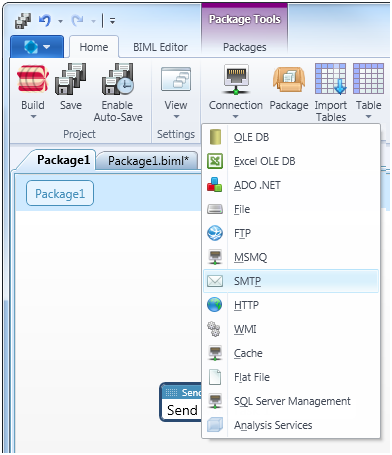This screenshot has width=392, height=455.
Task: Click the Analysis Services cube icon
Action: click(x=215, y=425)
